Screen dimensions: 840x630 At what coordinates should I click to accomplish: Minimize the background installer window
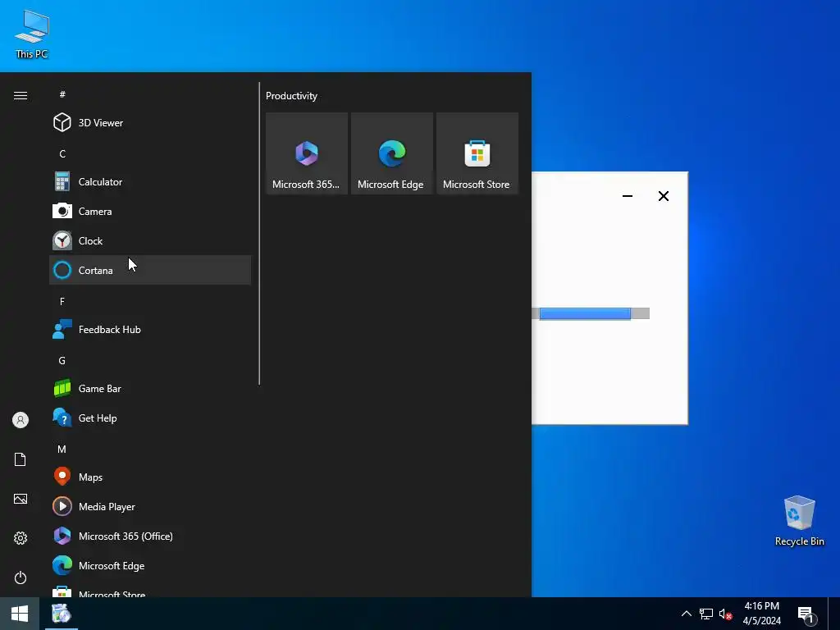[628, 196]
